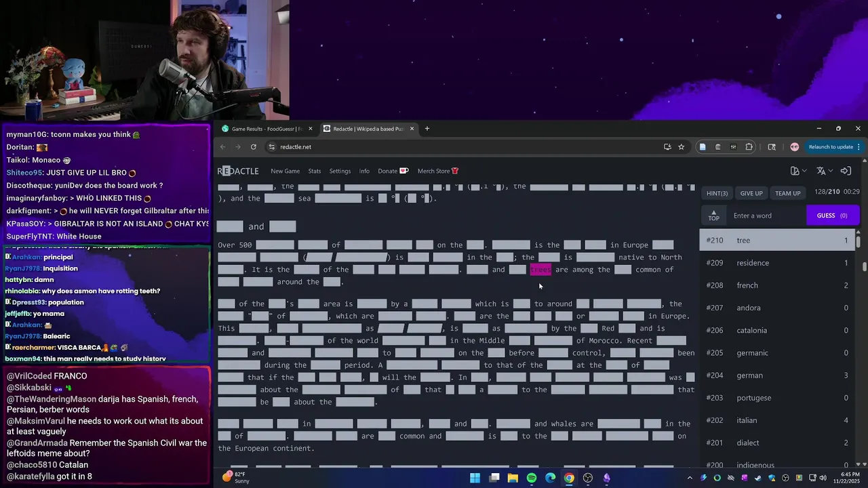868x488 pixels.
Task: Select guess #207 andora
Action: [777, 308]
